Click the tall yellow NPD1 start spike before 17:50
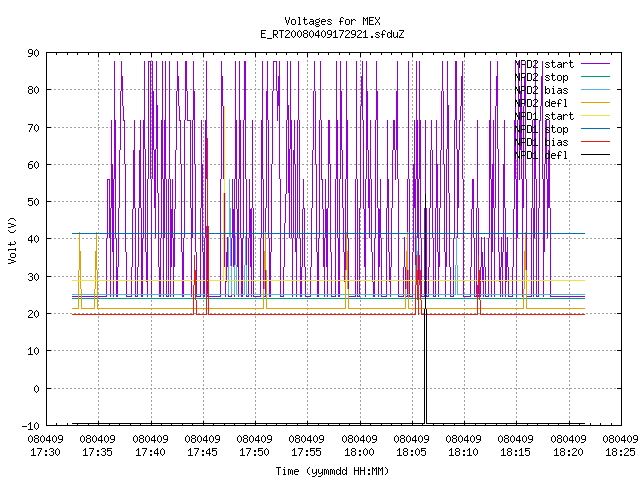Viewport: 640px width, 480px height. pyautogui.click(x=224, y=192)
